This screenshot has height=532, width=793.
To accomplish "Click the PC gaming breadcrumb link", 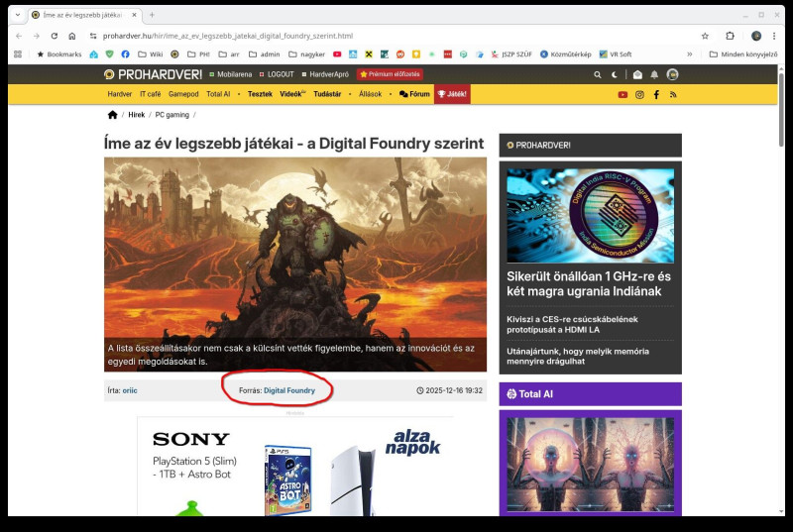I will (x=171, y=115).
